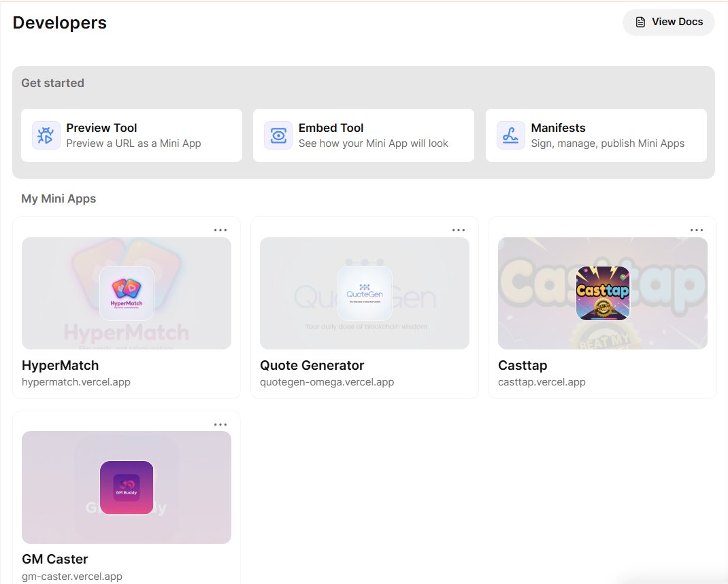The image size is (728, 584).
Task: Click the Manifests signature icon
Action: tap(511, 135)
